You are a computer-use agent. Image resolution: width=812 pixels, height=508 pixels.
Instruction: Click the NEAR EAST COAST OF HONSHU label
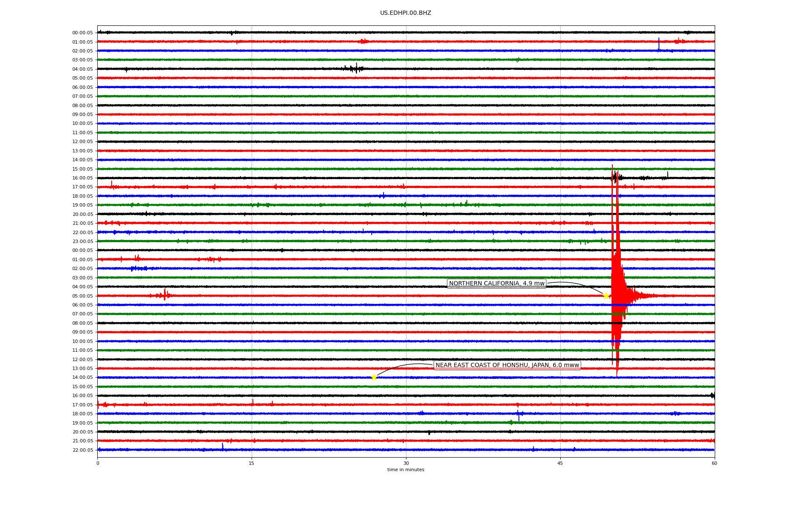point(507,365)
